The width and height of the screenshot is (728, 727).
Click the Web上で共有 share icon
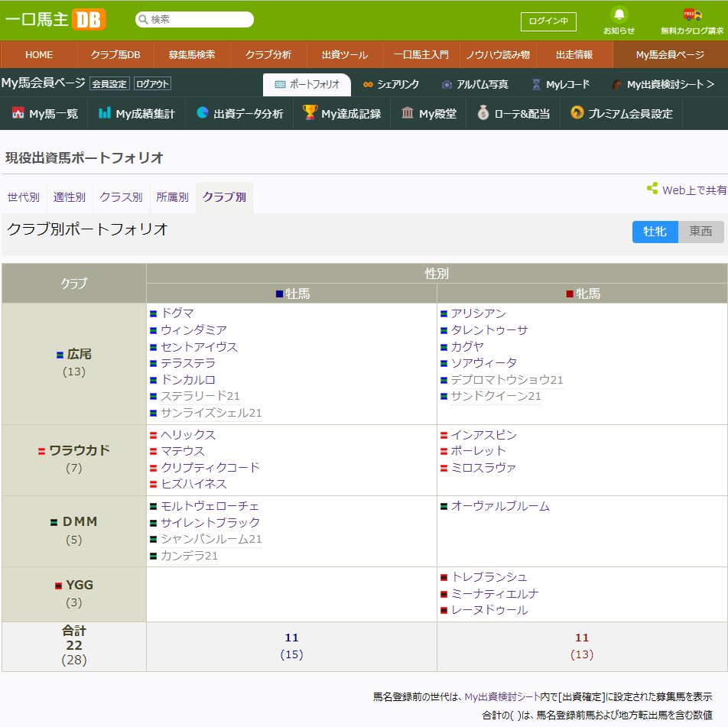[652, 187]
